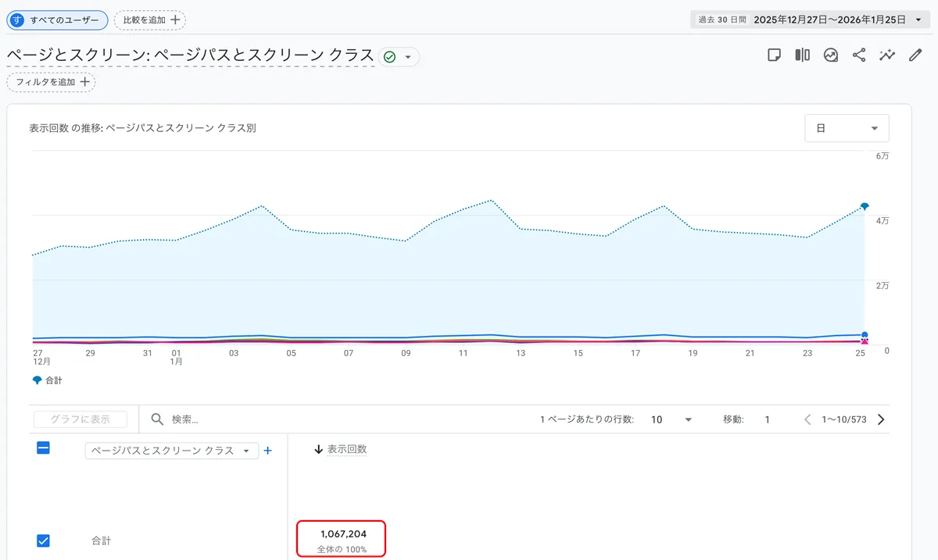Open the report notes icon
This screenshot has height=560, width=938.
click(x=774, y=55)
